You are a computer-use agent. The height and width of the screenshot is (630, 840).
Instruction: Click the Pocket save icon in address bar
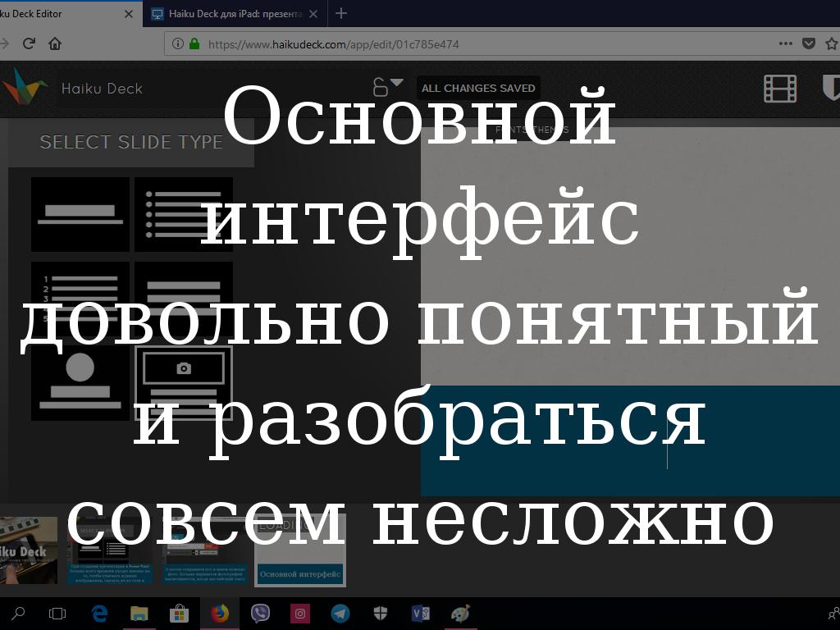pyautogui.click(x=809, y=43)
